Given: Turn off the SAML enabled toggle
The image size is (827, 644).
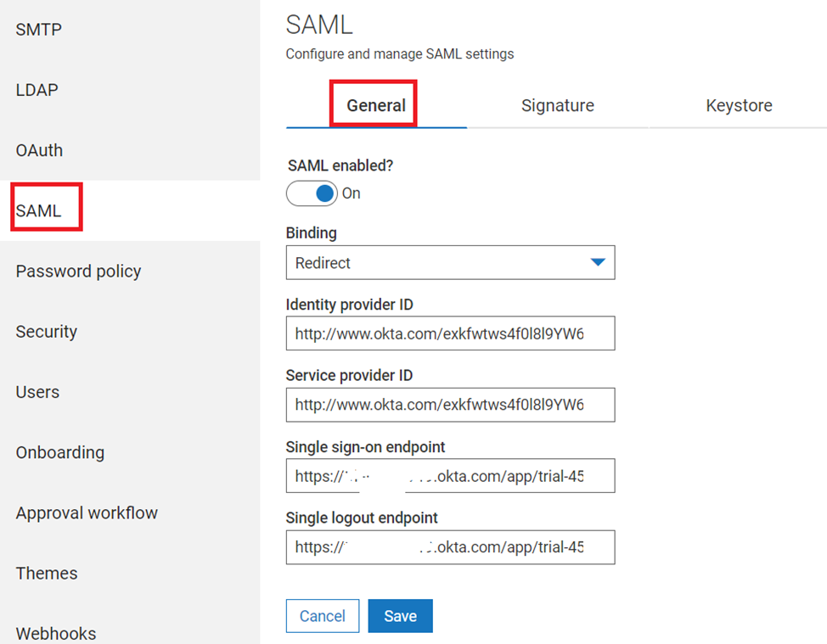Looking at the screenshot, I should coord(312,194).
